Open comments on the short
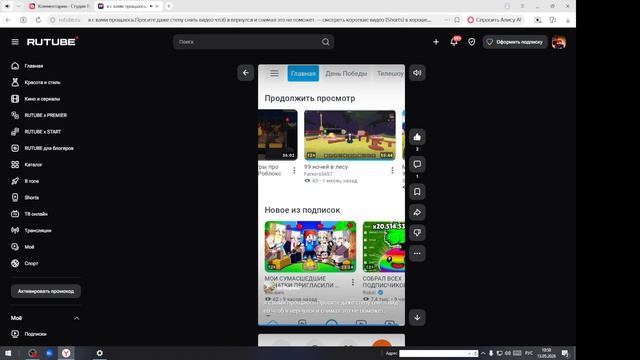 pyautogui.click(x=417, y=164)
